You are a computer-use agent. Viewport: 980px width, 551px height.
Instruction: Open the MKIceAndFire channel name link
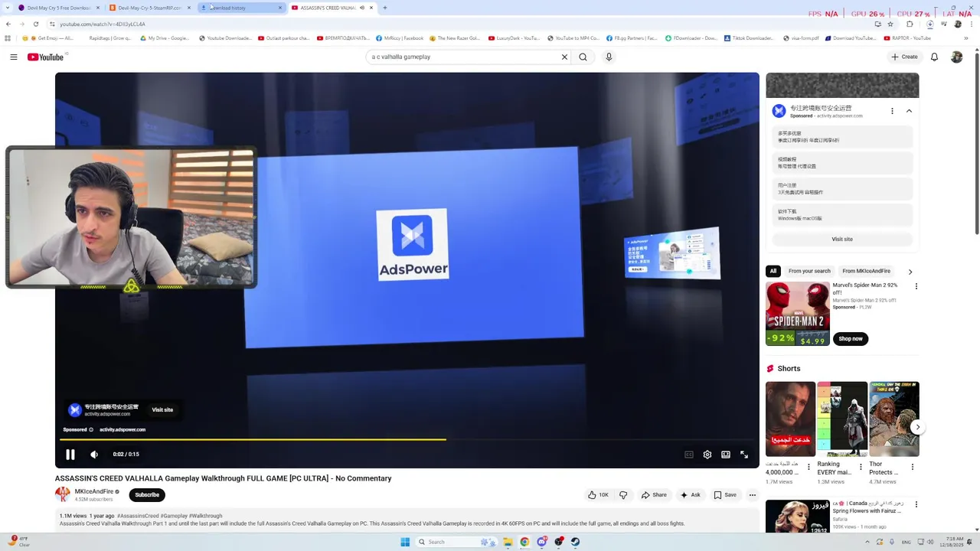[x=94, y=491]
